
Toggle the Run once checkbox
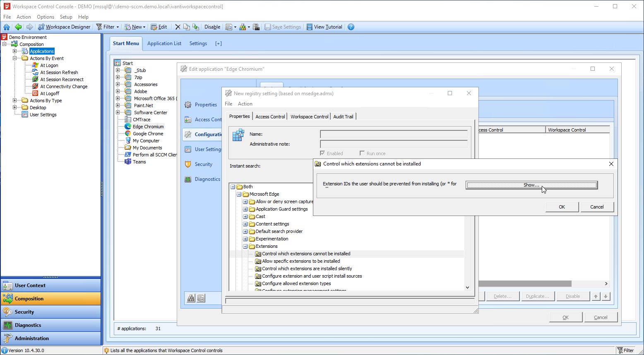click(362, 154)
